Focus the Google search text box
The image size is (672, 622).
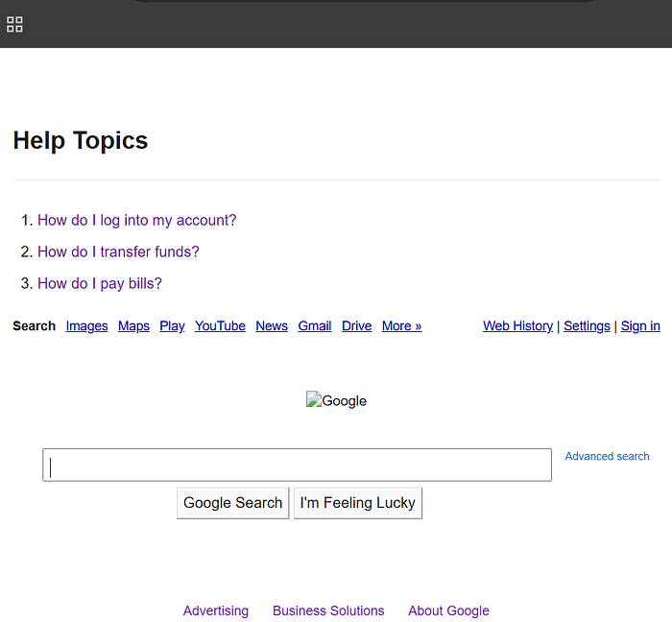point(297,465)
